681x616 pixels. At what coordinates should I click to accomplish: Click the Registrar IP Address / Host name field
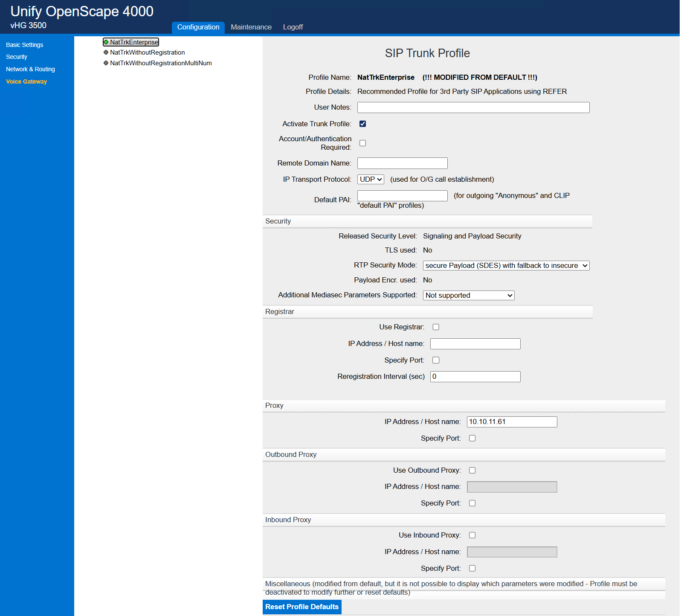[x=475, y=344]
